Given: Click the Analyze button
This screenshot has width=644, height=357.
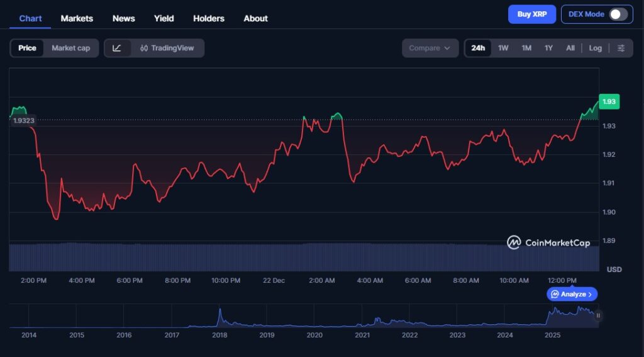Looking at the screenshot, I should [x=572, y=294].
